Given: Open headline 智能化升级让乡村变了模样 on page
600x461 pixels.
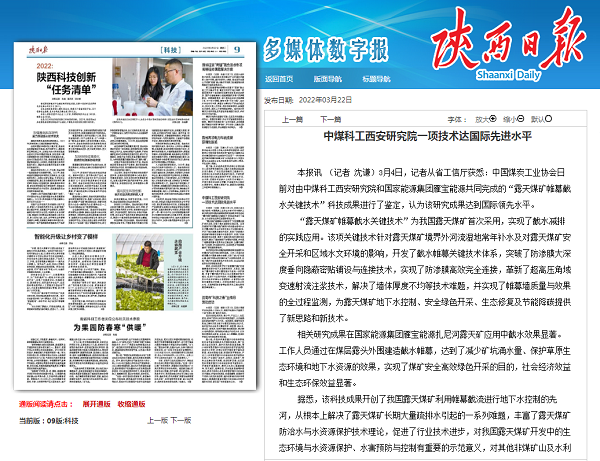Looking at the screenshot, I should click(66, 236).
